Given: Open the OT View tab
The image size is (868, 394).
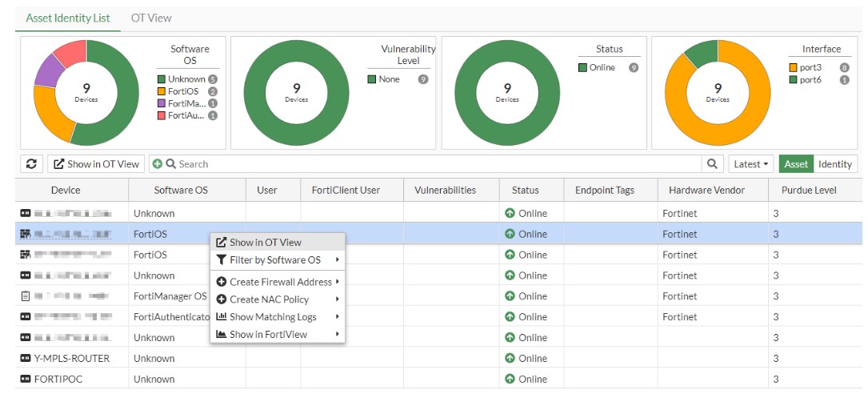Looking at the screenshot, I should [x=151, y=18].
